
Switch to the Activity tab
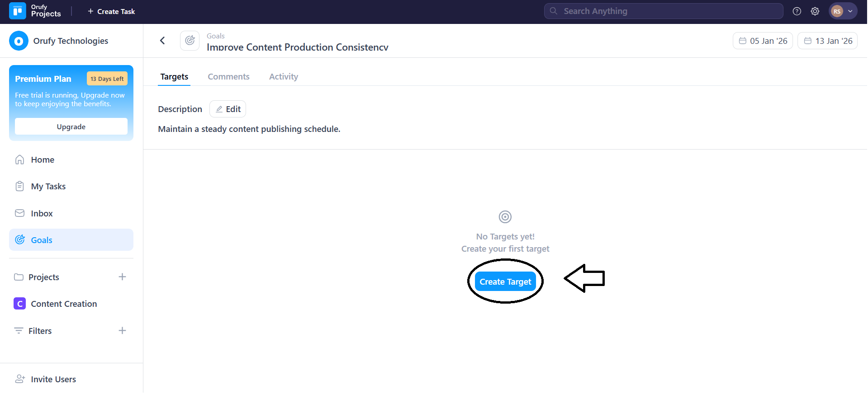tap(283, 77)
